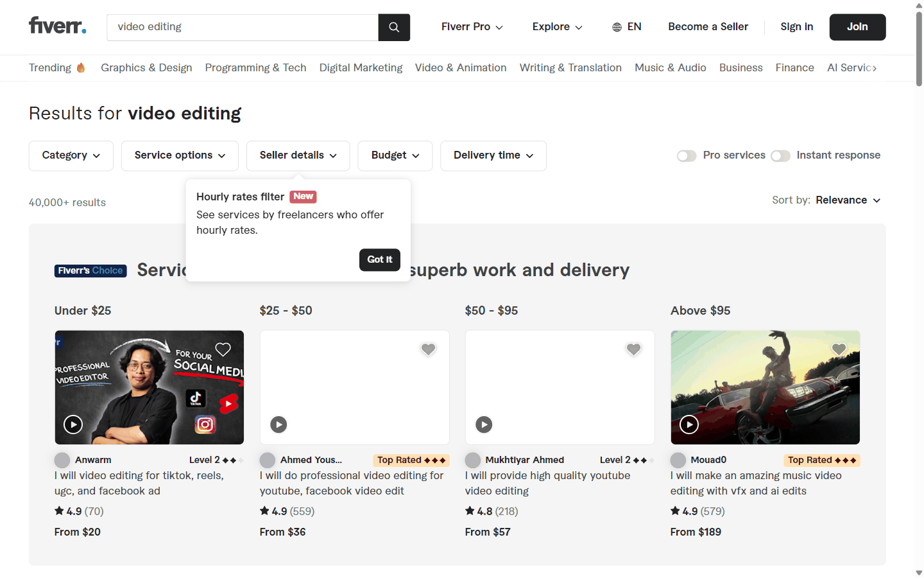Viewport: 924px width, 578px height.
Task: Open the Service options filter dropdown
Action: click(x=180, y=156)
